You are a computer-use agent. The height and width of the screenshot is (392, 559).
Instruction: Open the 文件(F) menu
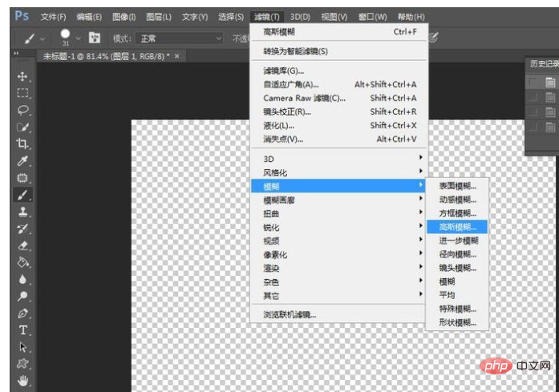pyautogui.click(x=53, y=17)
